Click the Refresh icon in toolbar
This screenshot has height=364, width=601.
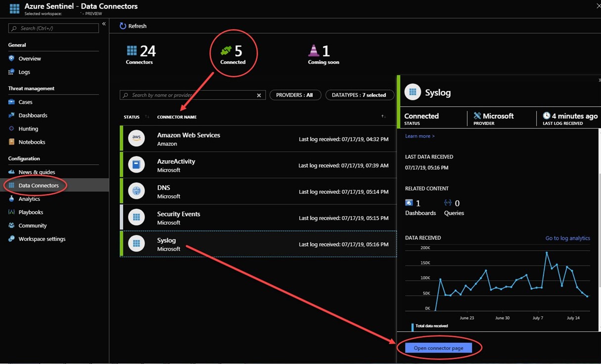pos(123,26)
